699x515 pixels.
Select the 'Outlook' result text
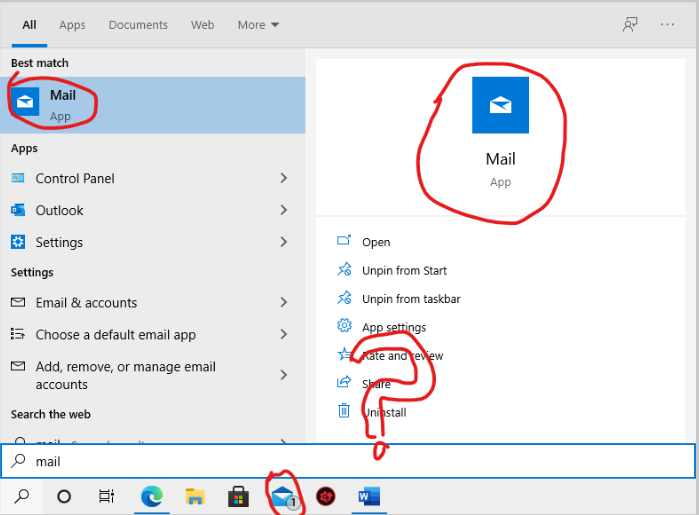pyautogui.click(x=59, y=210)
